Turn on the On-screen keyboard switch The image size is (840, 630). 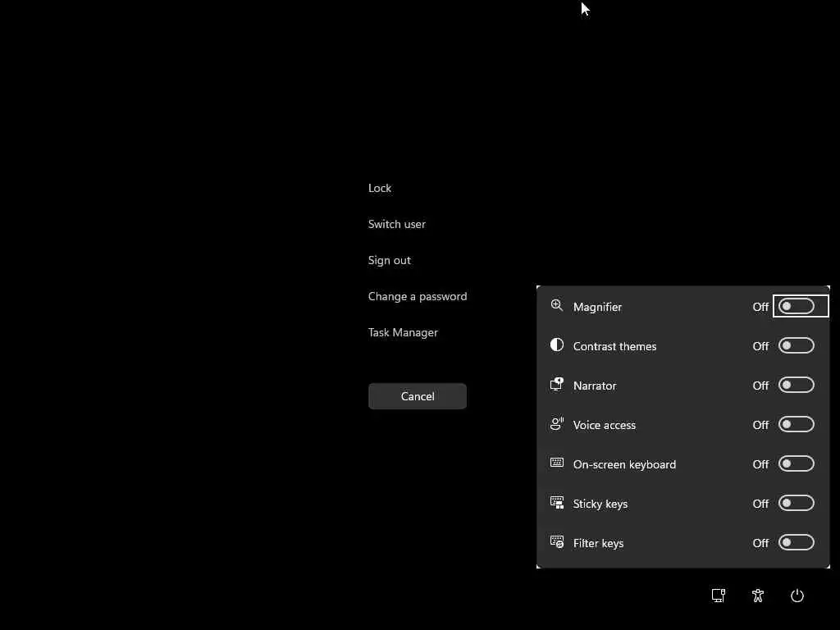click(x=797, y=464)
